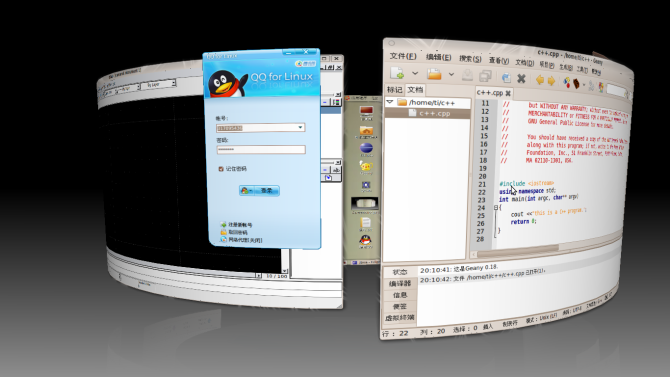This screenshot has height=377, width=670.
Task: Navigate forward with the right arrow icon
Action: click(551, 80)
